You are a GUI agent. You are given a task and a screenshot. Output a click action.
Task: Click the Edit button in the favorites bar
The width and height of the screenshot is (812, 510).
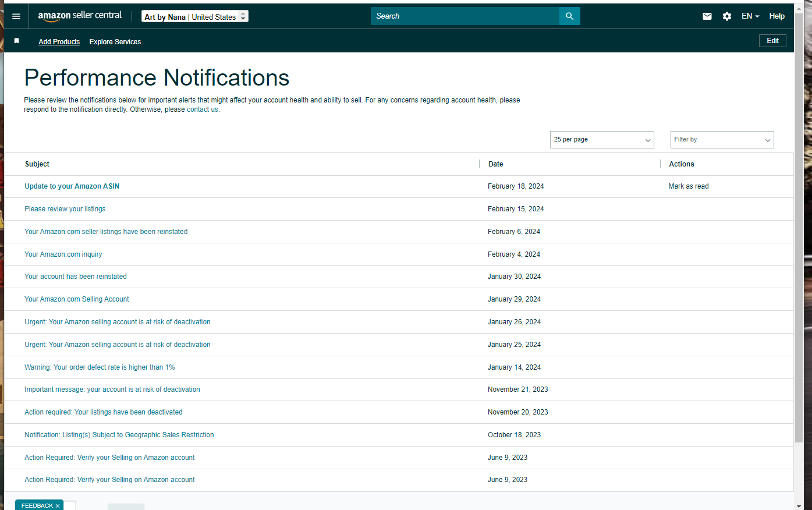click(x=772, y=41)
